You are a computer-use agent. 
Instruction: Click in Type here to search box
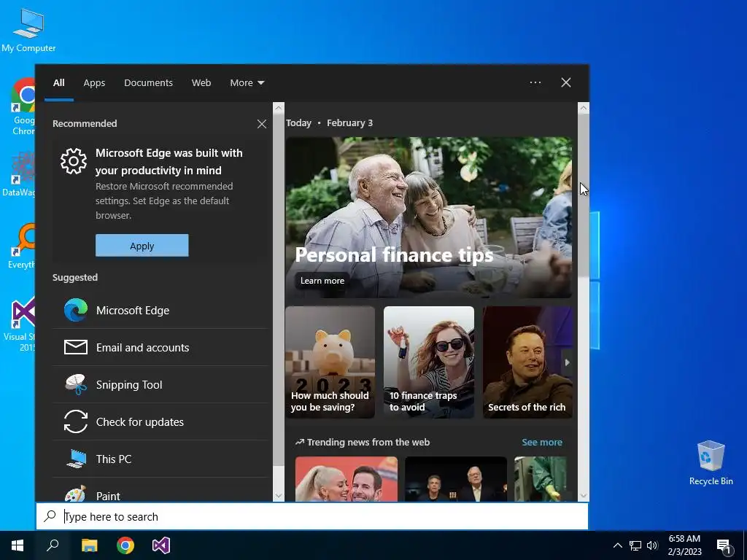(x=312, y=517)
